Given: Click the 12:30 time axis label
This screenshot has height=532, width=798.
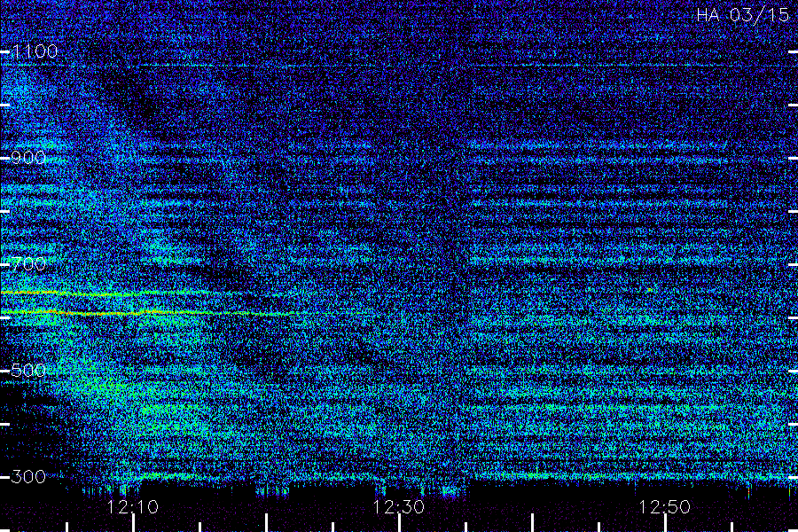Looking at the screenshot, I should 398,507.
